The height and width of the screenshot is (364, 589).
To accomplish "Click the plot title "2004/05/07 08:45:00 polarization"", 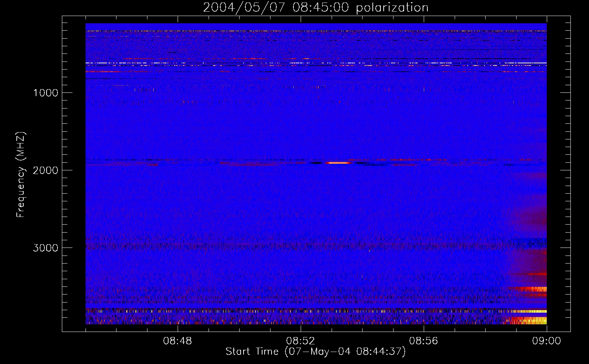I will pyautogui.click(x=316, y=8).
